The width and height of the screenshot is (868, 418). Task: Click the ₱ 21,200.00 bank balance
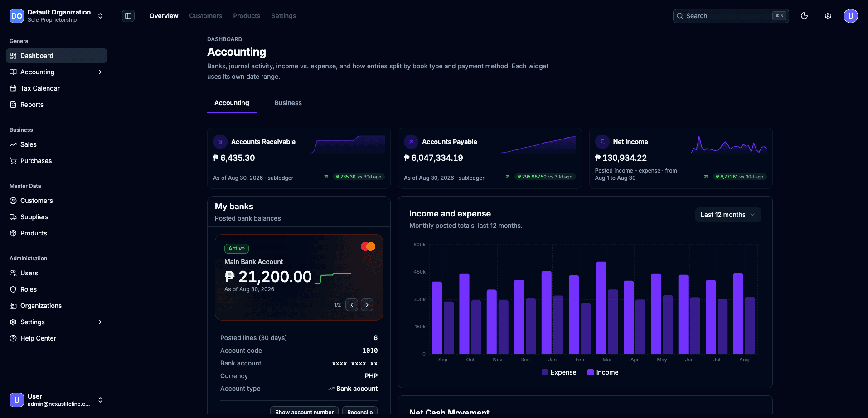(x=268, y=277)
